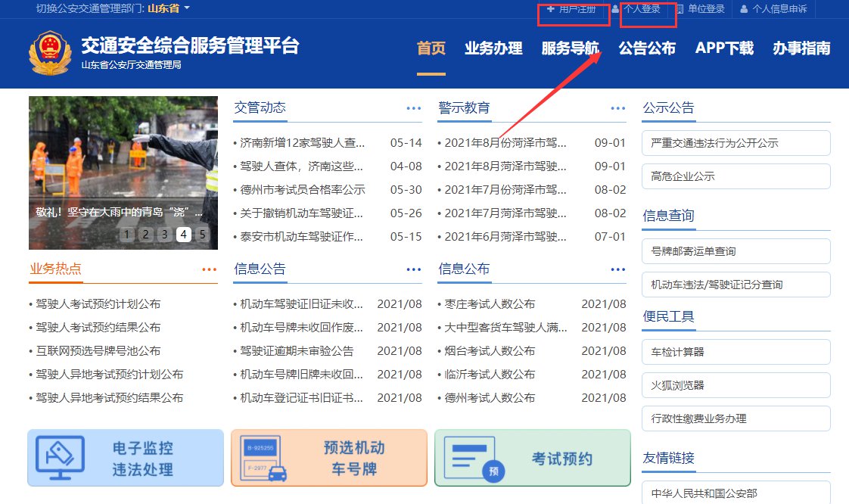
Task: Go to 办事指南 in the navigation bar
Action: click(x=801, y=48)
